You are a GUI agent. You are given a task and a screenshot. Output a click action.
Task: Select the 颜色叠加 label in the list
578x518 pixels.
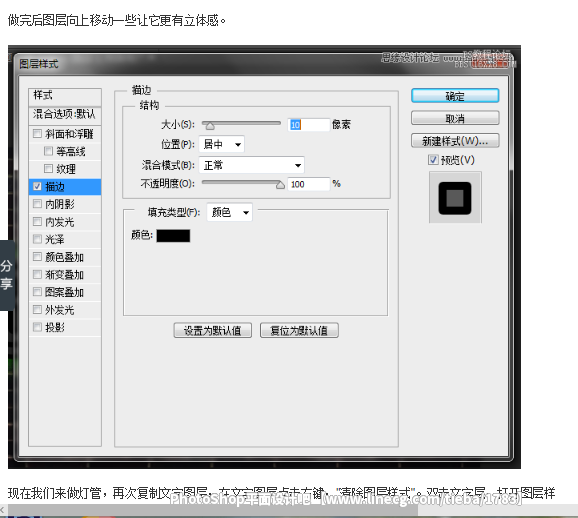65,257
